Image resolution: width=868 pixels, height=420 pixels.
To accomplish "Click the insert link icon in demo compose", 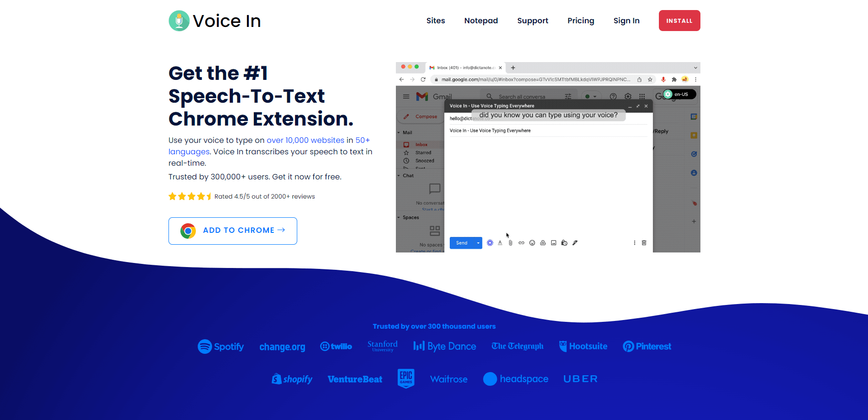I will (521, 243).
